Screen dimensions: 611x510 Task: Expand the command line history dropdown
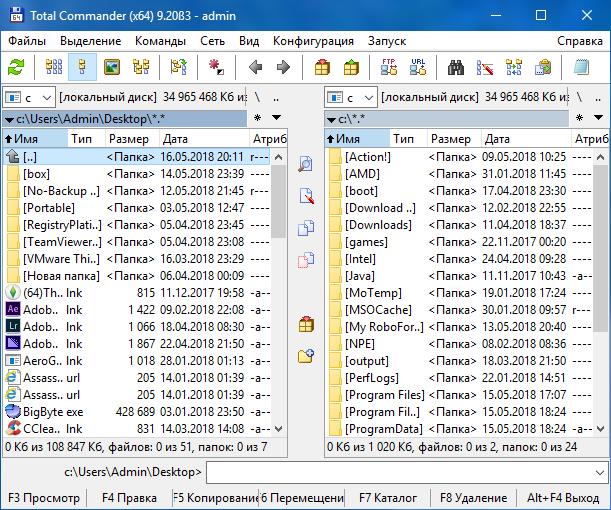[598, 471]
